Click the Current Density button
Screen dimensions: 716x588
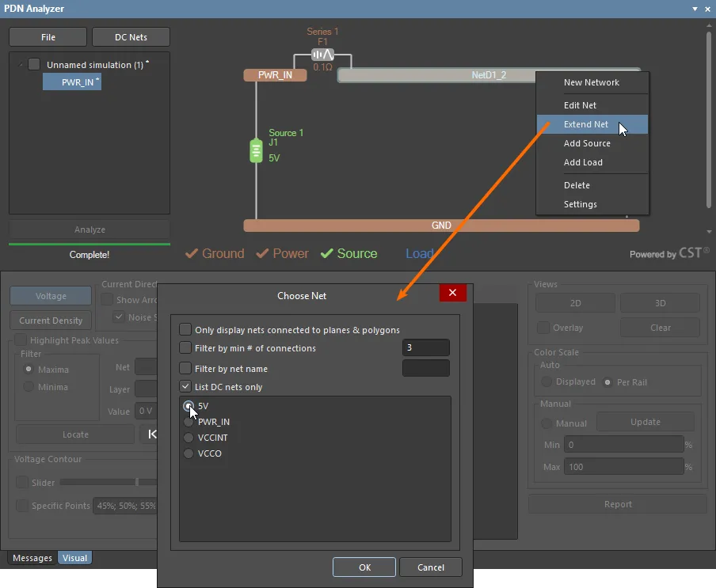[x=51, y=321]
